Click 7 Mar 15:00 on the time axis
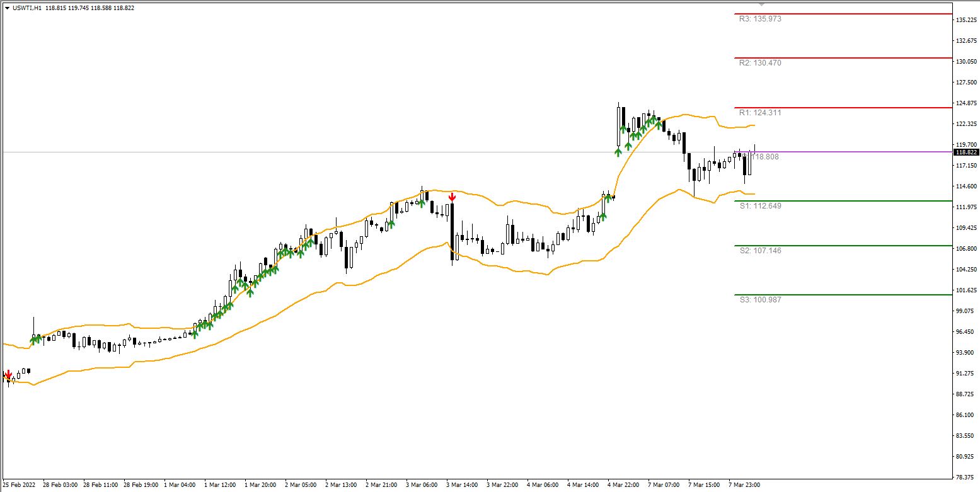Image resolution: width=980 pixels, height=492 pixels. (704, 485)
